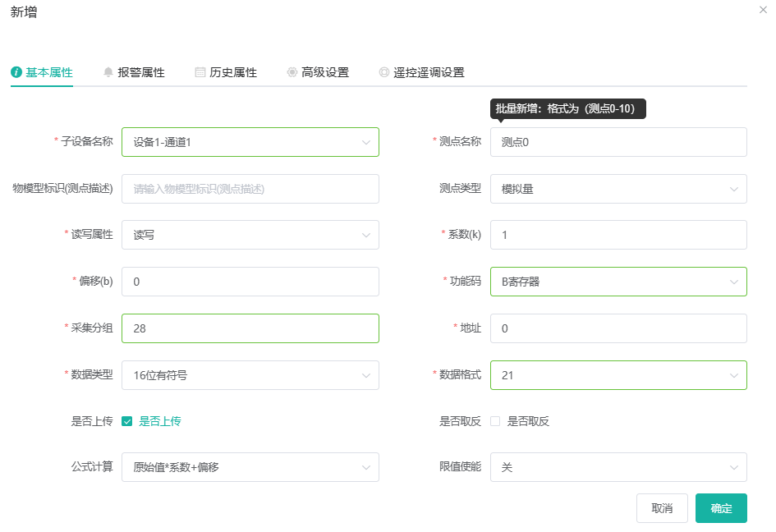
Task: Click the bell icon for 报警属性
Action: coord(108,72)
